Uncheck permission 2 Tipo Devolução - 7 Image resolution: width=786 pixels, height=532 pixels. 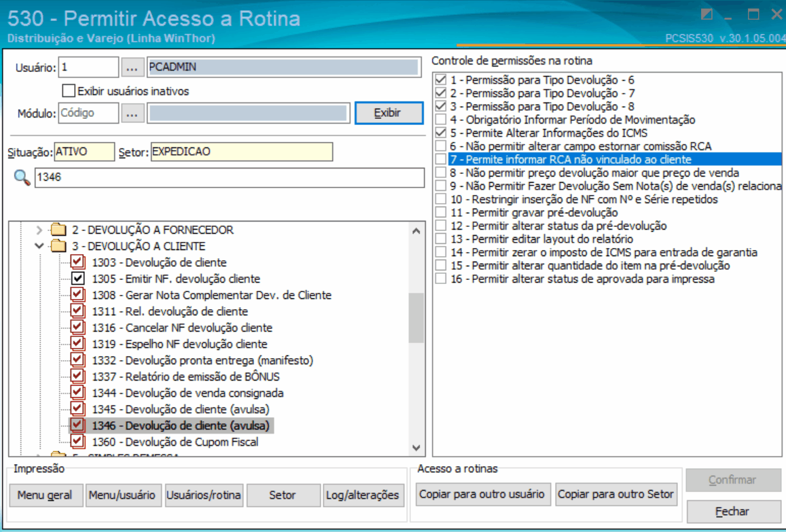(x=441, y=93)
